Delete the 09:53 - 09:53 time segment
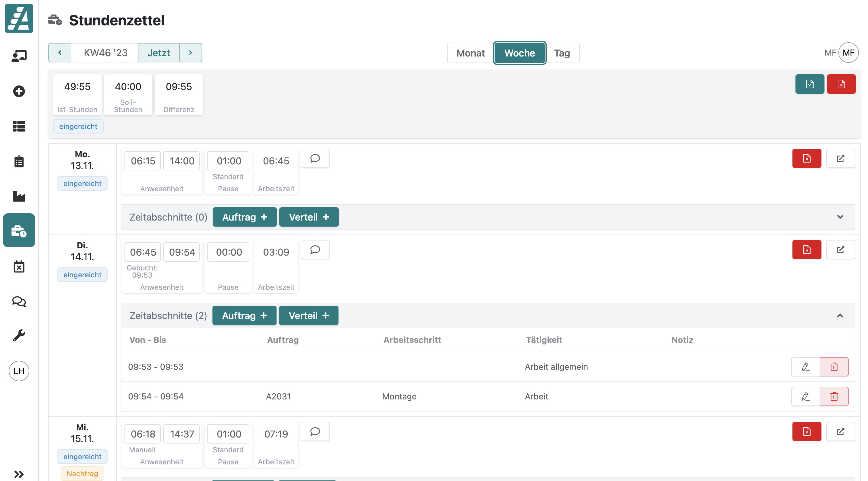Viewport: 868px width, 481px height. coord(834,367)
